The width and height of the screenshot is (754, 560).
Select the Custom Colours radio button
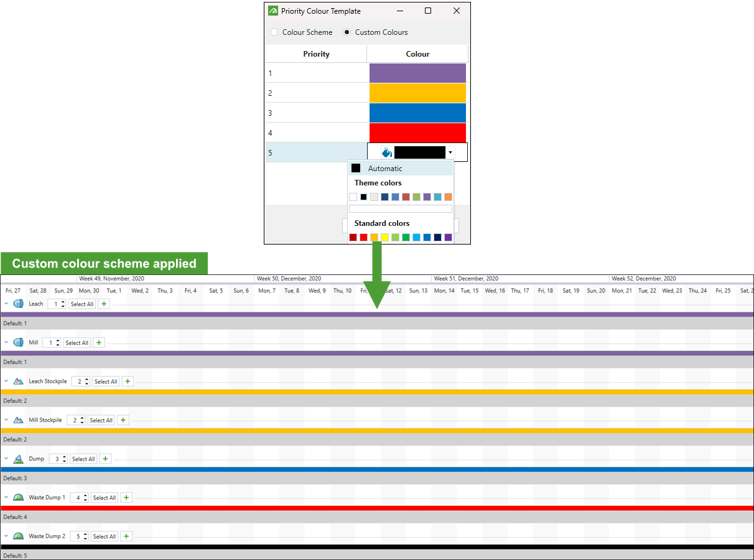click(x=347, y=32)
